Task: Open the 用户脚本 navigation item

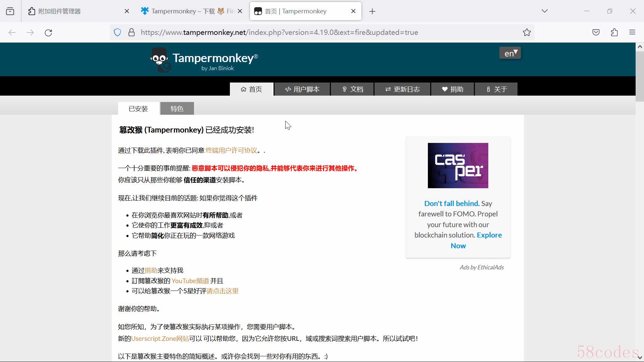Action: (x=302, y=89)
